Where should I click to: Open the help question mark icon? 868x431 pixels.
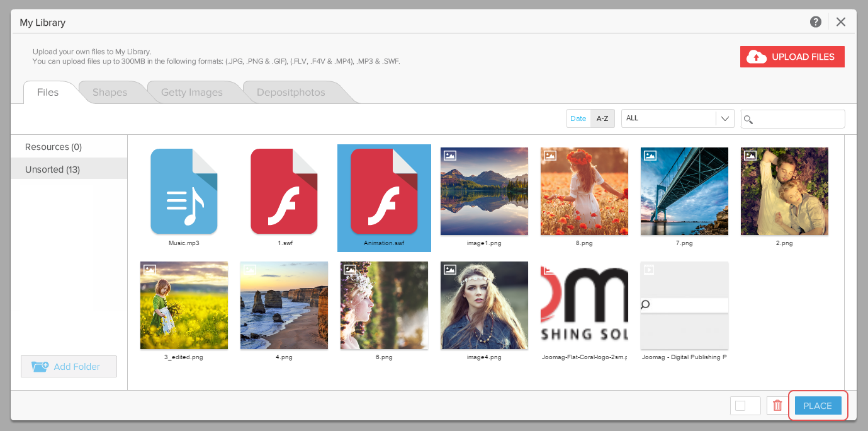pos(816,22)
